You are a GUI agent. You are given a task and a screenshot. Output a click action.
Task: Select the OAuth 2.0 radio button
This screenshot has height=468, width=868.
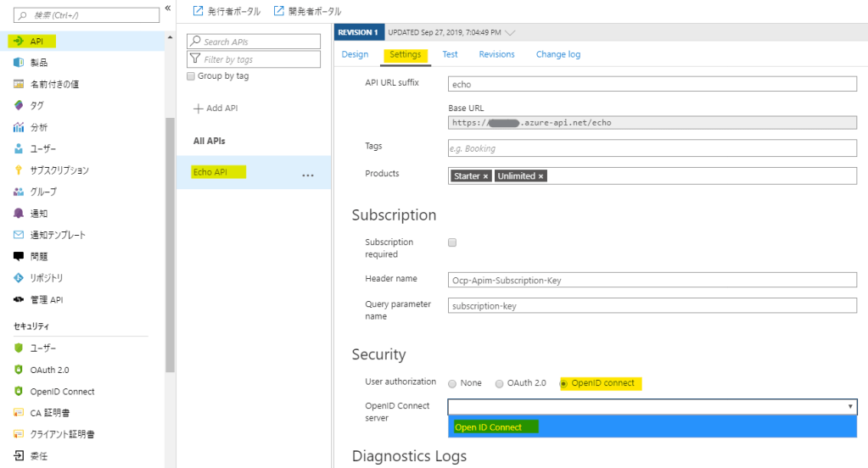[x=500, y=383]
